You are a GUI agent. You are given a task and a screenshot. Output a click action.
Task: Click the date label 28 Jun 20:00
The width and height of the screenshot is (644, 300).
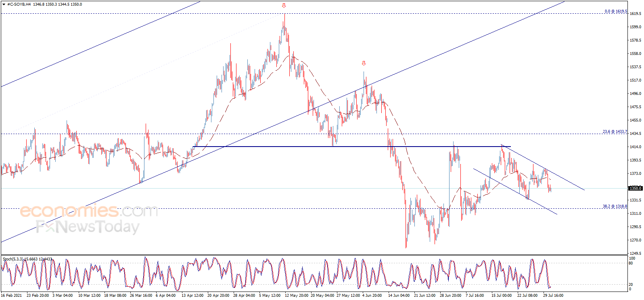pyautogui.click(x=451, y=296)
